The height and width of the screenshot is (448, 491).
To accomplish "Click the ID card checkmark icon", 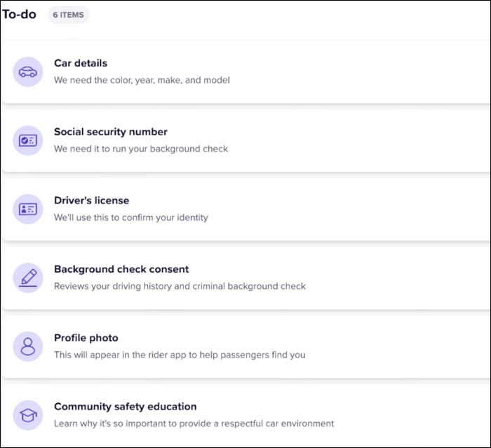I will point(28,140).
